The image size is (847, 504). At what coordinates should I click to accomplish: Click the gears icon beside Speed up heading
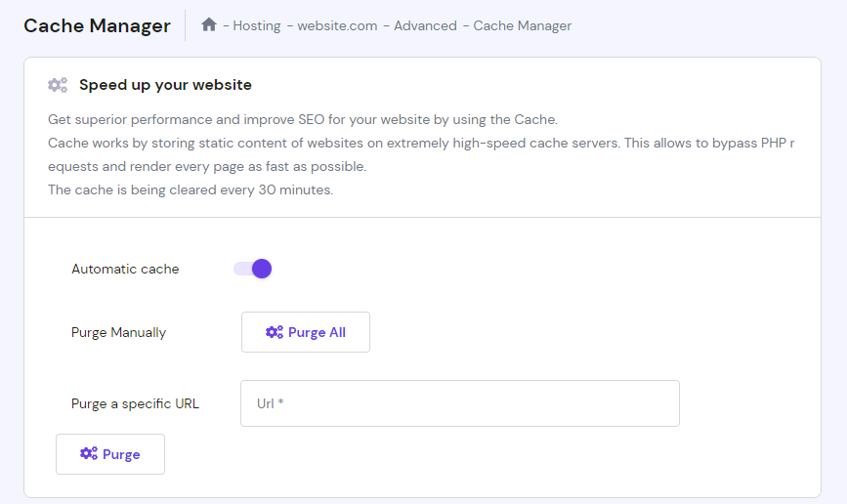coord(58,85)
